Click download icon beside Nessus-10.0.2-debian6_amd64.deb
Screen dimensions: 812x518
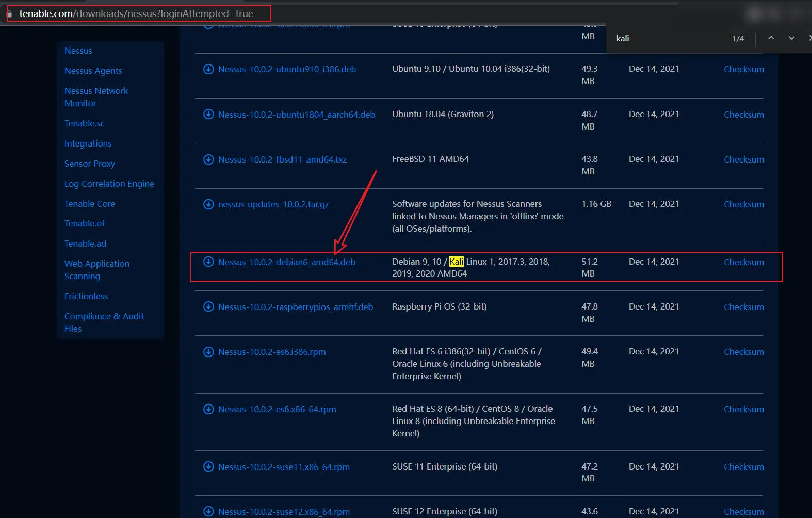208,262
